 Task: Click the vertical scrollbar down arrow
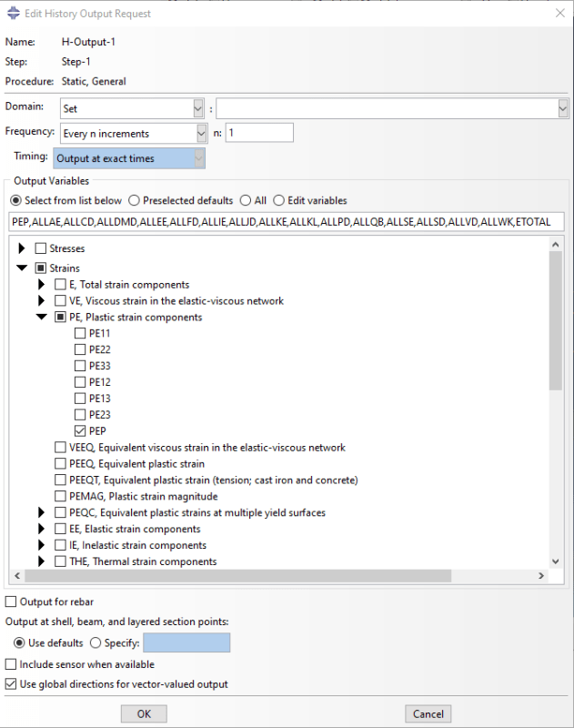[x=556, y=561]
